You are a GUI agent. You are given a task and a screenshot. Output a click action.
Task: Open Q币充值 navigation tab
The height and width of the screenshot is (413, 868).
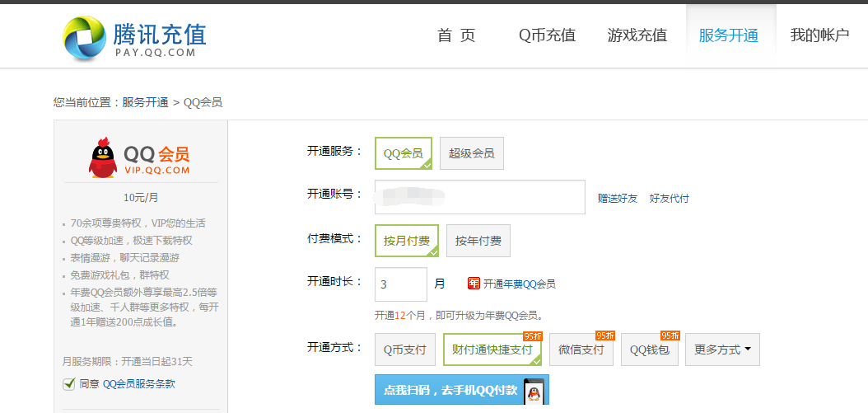pyautogui.click(x=547, y=35)
